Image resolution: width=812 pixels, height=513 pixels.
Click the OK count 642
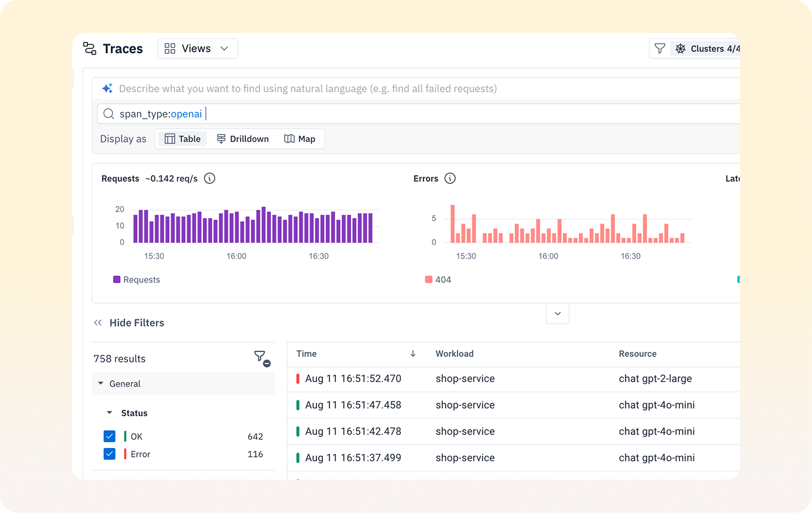[x=256, y=436]
